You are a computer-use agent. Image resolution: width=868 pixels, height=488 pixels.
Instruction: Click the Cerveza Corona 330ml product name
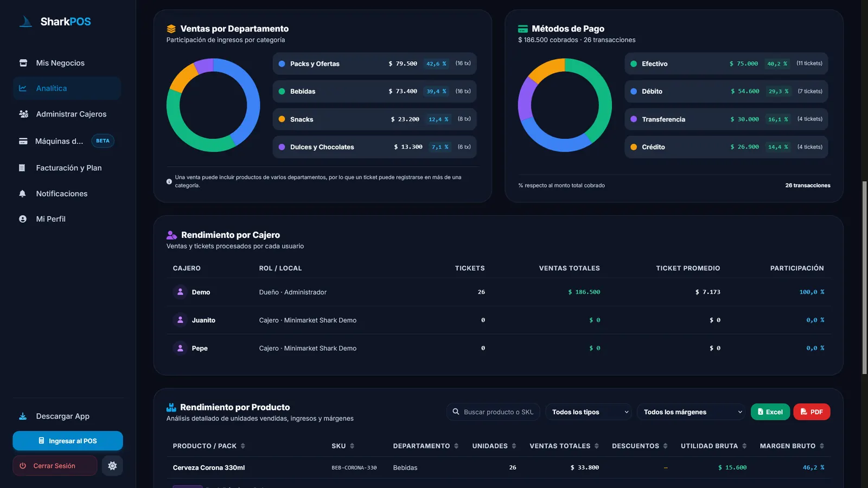click(209, 467)
